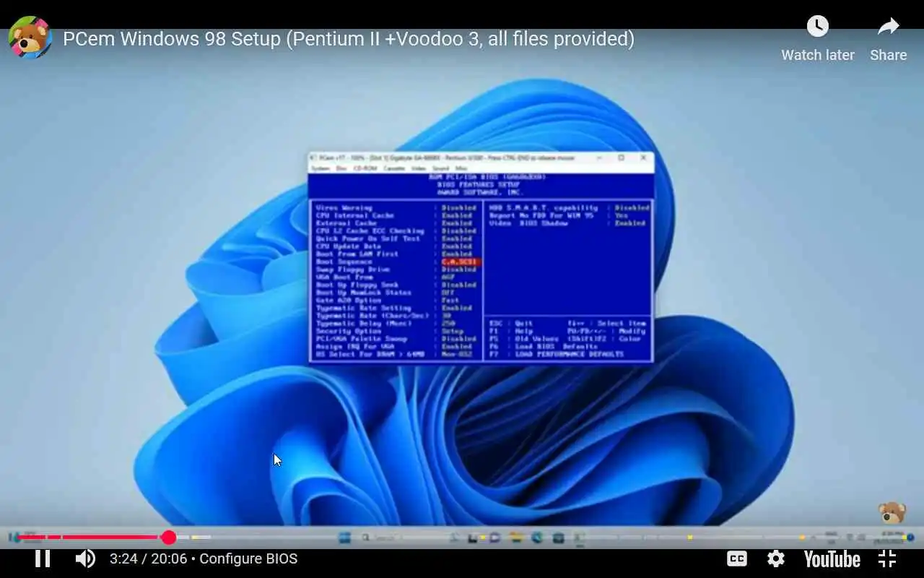924x578 pixels.
Task: Open the player settings gear
Action: pyautogui.click(x=776, y=558)
